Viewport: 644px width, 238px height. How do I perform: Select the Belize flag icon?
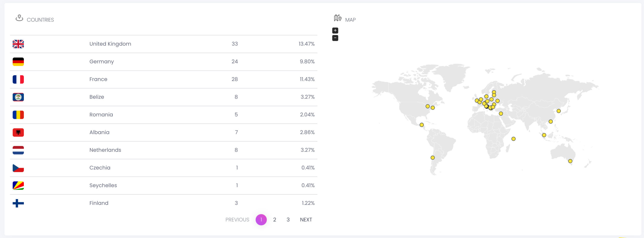[18, 97]
